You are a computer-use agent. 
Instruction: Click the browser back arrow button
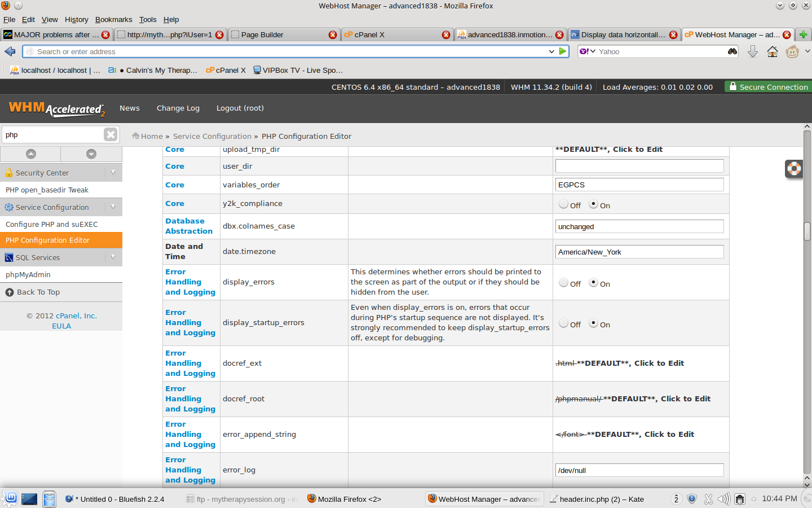click(10, 51)
